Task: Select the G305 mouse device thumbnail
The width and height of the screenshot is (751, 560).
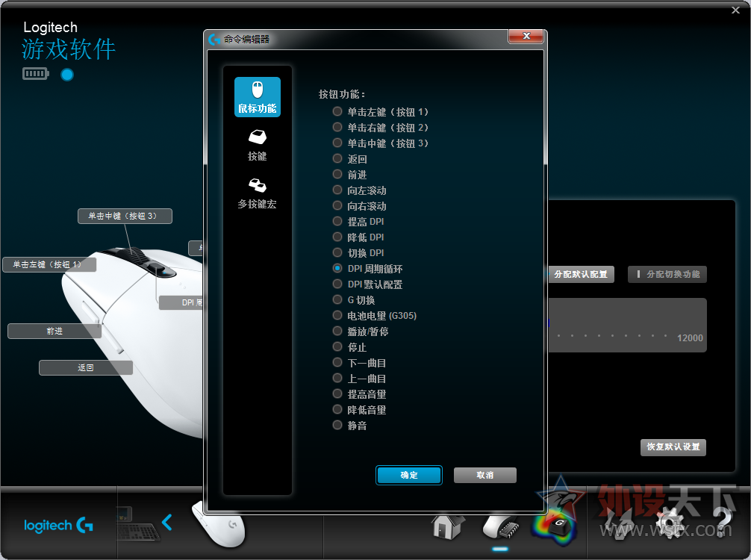Action: [219, 525]
